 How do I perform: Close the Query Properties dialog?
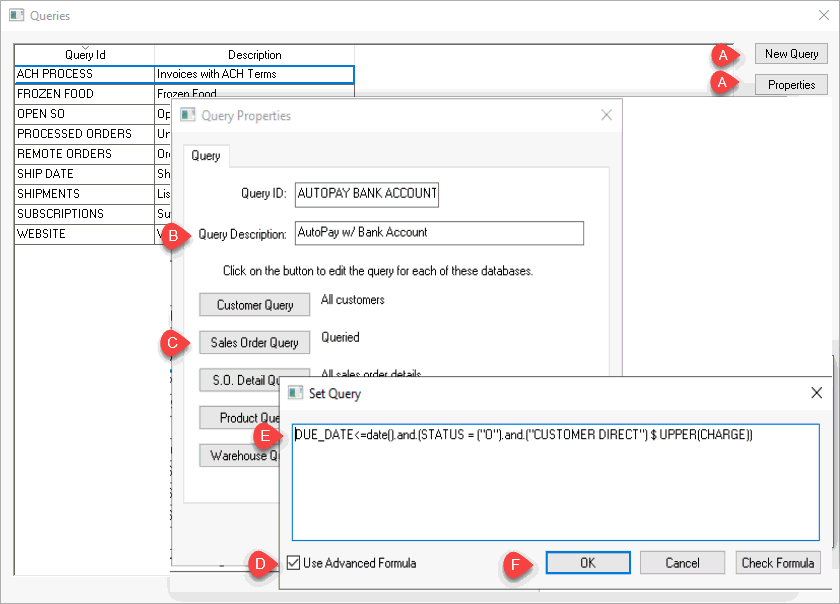tap(606, 115)
